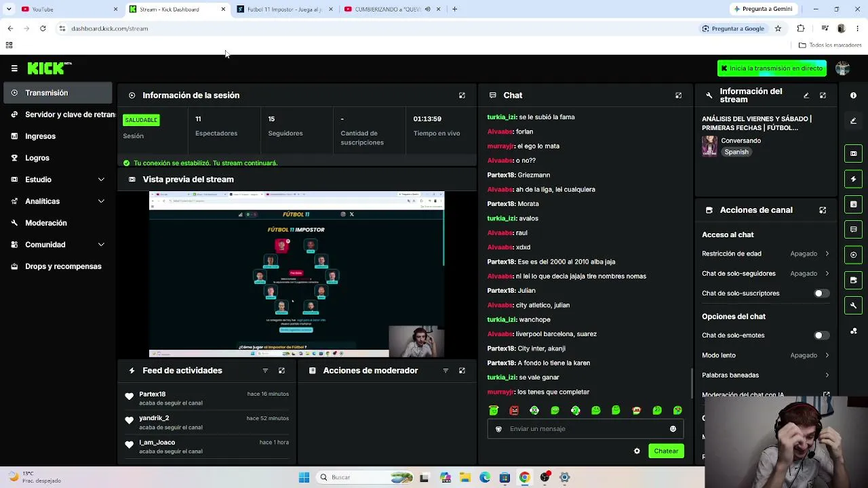Click the Kick logo in the header
This screenshot has height=488, width=868.
tap(49, 68)
